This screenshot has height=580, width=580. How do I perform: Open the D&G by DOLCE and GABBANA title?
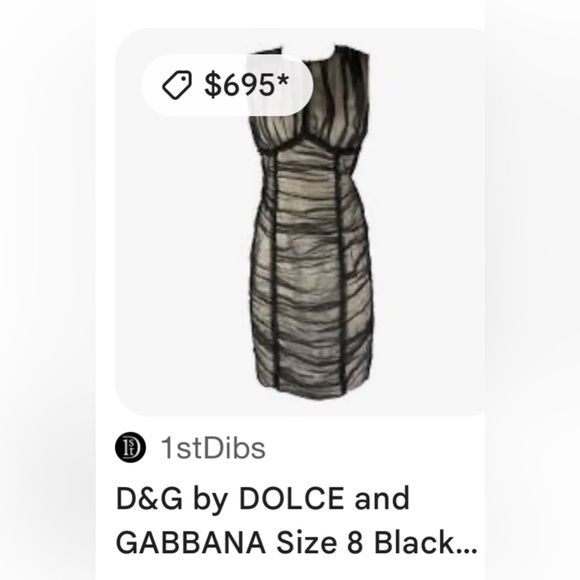tap(296, 520)
